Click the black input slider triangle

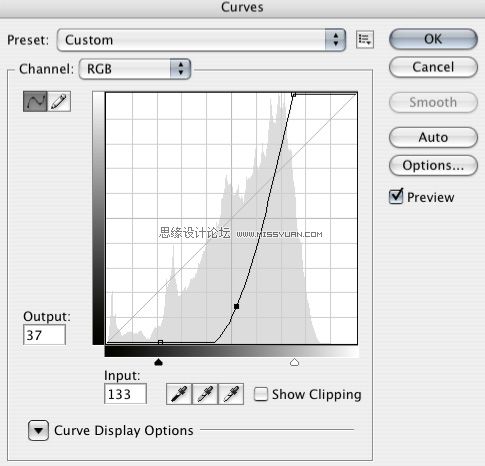(x=159, y=362)
